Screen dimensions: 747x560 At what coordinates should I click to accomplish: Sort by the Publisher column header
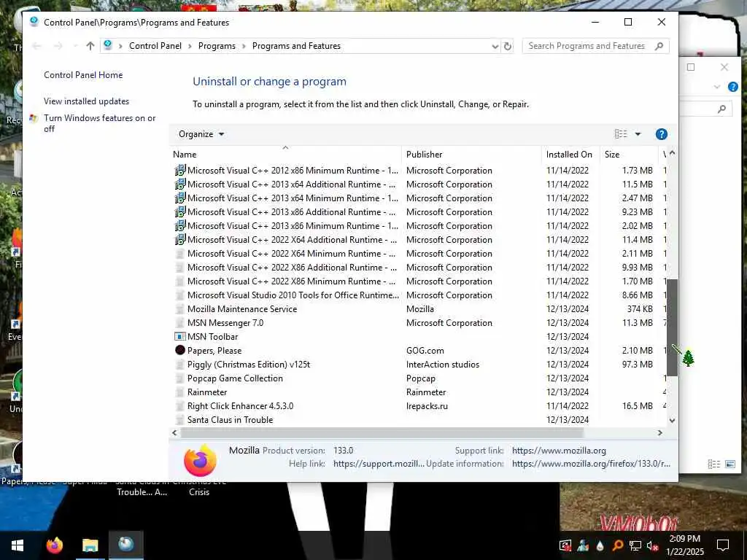pyautogui.click(x=472, y=155)
